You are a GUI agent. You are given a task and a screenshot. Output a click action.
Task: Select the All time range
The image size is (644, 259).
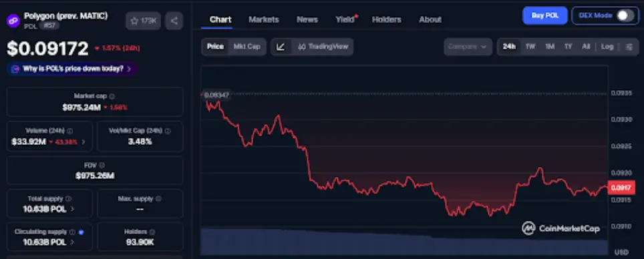[586, 47]
